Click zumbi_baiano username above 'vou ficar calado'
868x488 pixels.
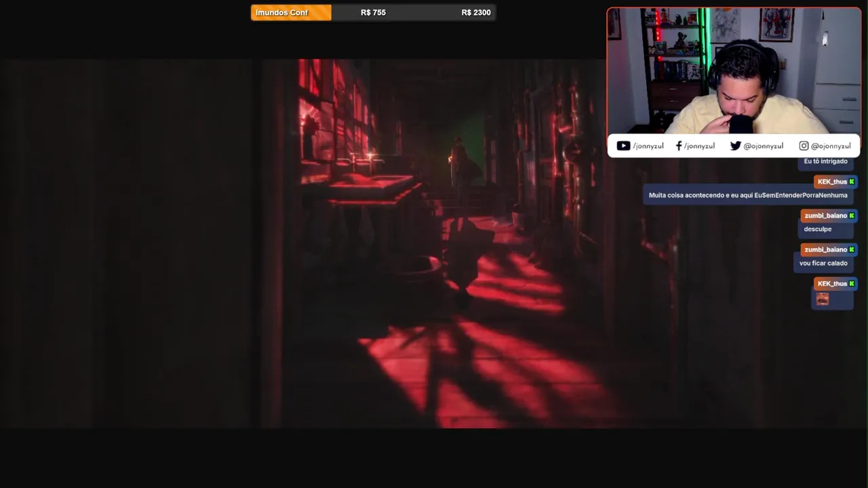825,249
